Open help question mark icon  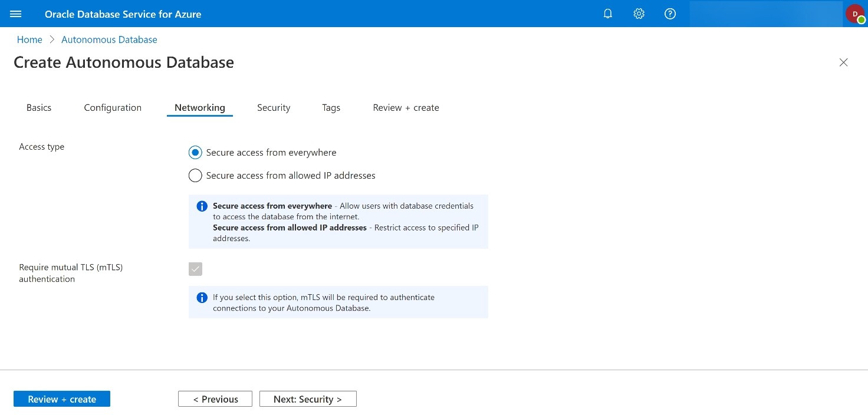pos(670,14)
